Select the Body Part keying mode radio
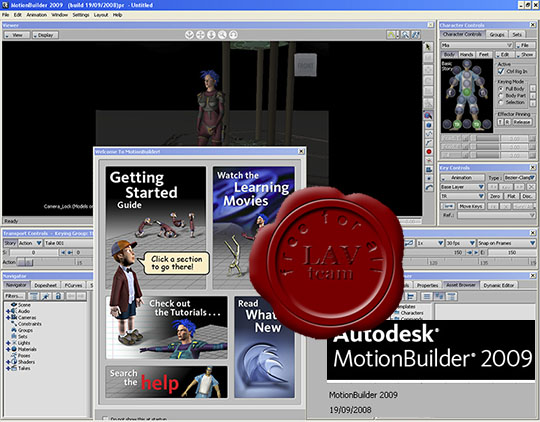The image size is (540, 422). pyautogui.click(x=501, y=95)
